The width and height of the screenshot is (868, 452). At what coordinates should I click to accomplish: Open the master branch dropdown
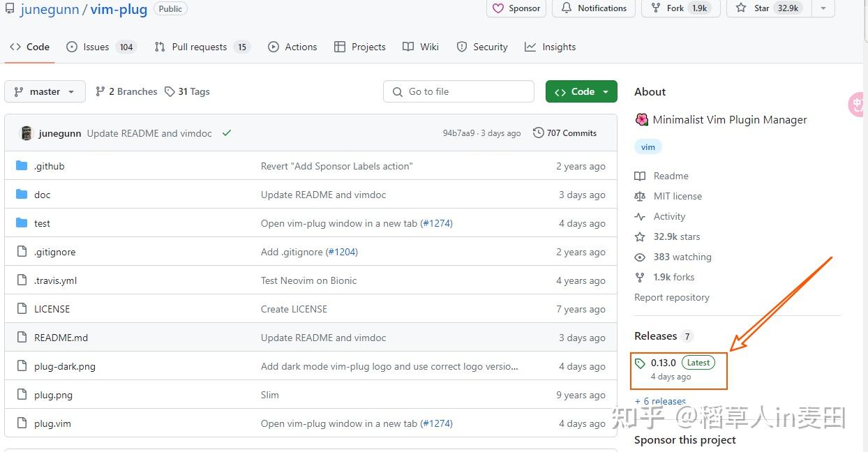click(x=45, y=91)
